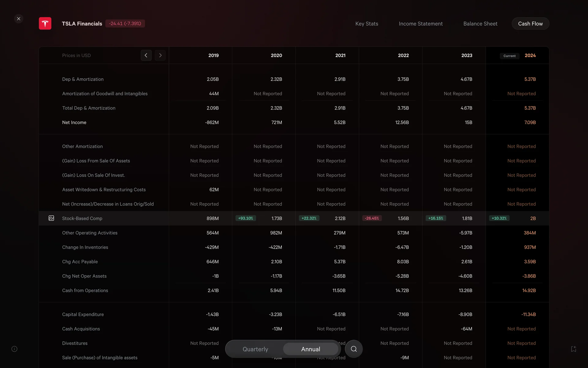
Task: Click the info icon at bottom left
Action: pos(14,349)
